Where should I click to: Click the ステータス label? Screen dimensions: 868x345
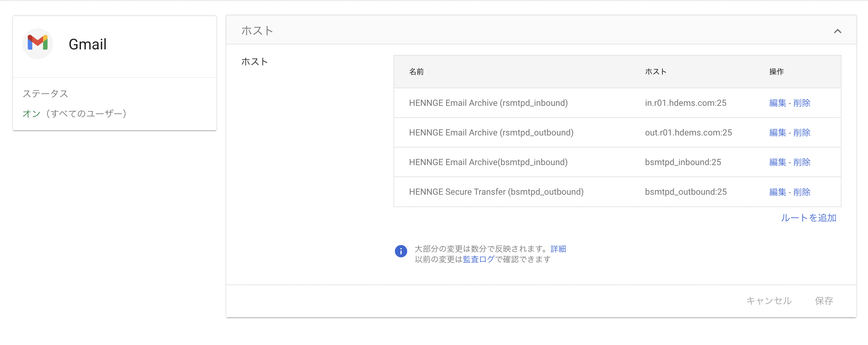(45, 93)
